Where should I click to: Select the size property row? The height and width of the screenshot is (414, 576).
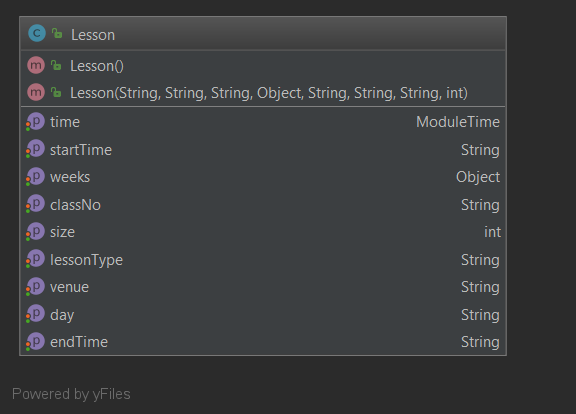tap(263, 232)
